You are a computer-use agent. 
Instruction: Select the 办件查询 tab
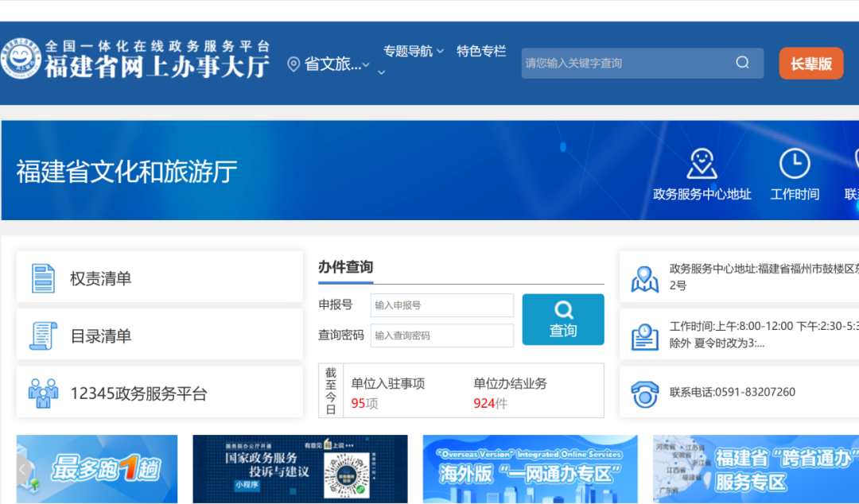point(346,267)
